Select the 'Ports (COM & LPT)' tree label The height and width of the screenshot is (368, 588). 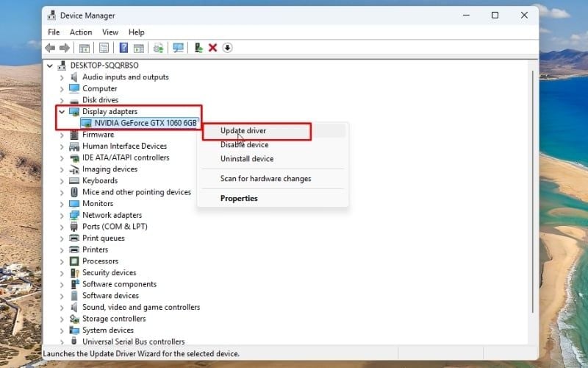(115, 227)
